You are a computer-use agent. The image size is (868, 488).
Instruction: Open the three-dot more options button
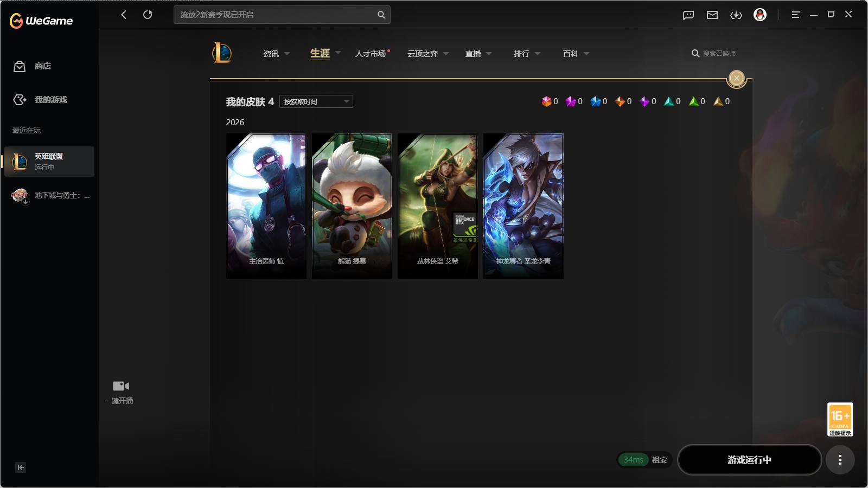tap(840, 460)
